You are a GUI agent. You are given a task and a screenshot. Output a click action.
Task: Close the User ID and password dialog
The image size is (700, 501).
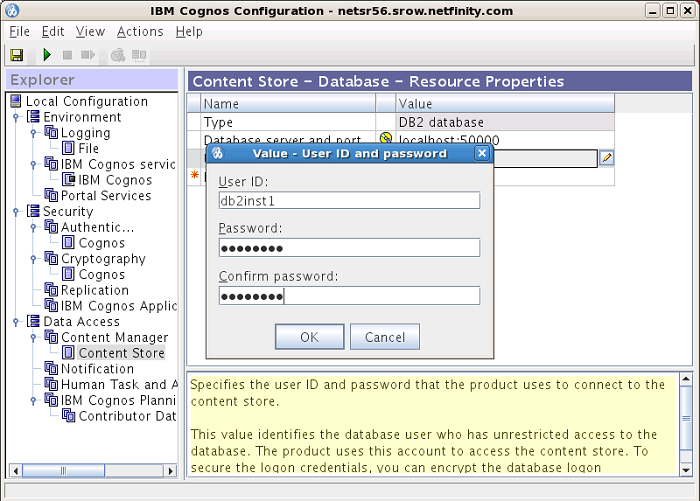(482, 153)
